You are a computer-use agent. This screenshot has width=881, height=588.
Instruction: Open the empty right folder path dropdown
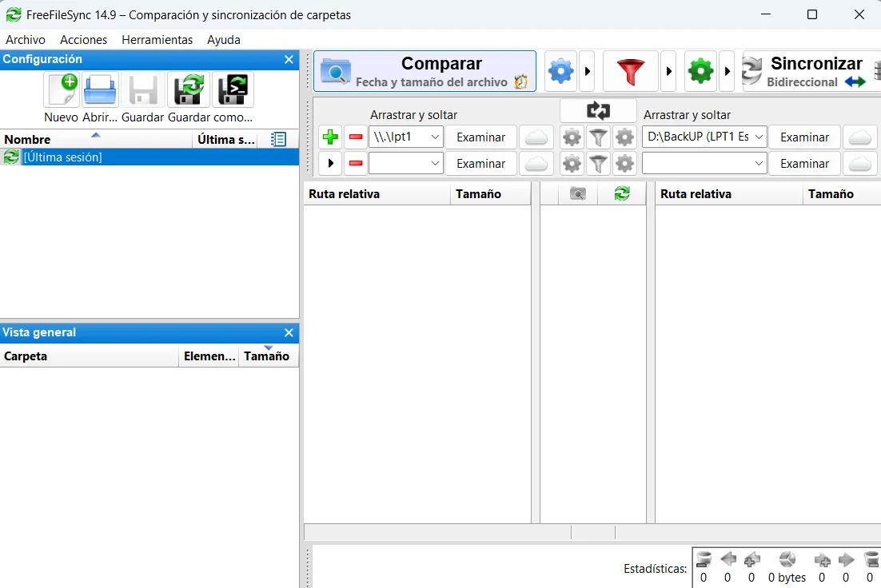point(759,164)
